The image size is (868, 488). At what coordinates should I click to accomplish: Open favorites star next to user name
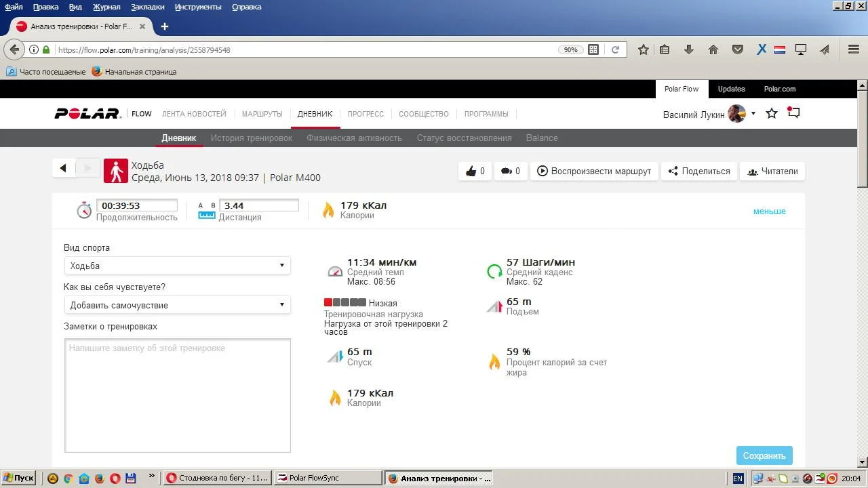click(x=771, y=113)
